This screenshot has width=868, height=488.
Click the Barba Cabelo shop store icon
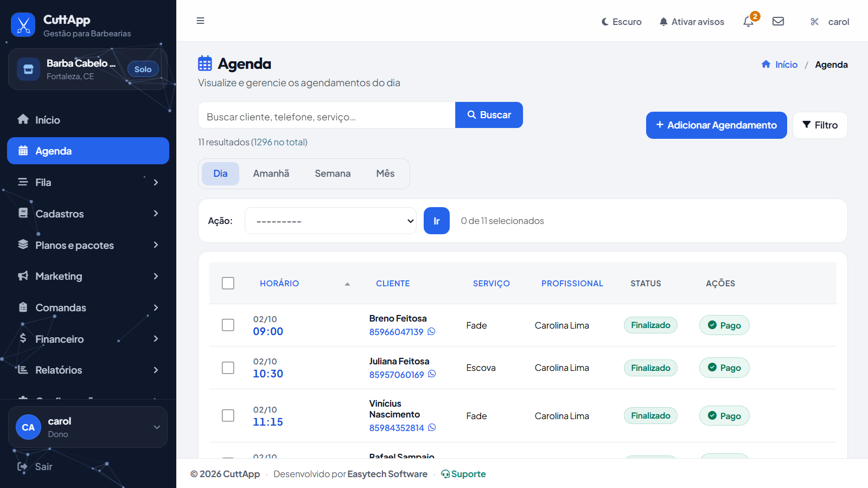pyautogui.click(x=28, y=69)
